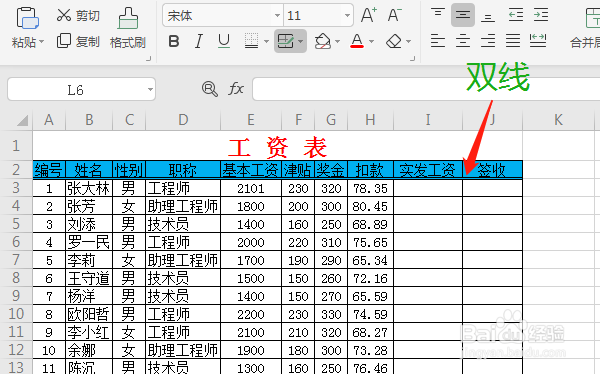Click the header cell 基本工资
This screenshot has height=374, width=600.
(251, 170)
